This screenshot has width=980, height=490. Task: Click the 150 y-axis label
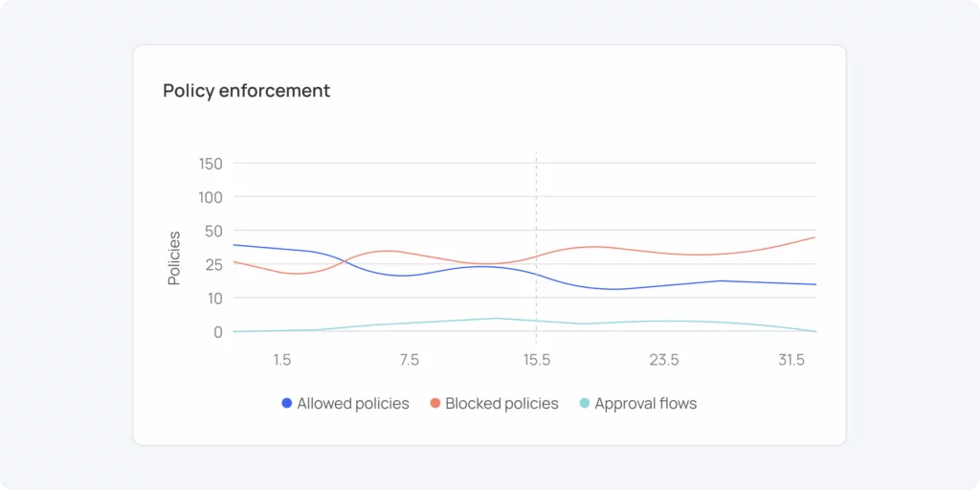tap(211, 164)
